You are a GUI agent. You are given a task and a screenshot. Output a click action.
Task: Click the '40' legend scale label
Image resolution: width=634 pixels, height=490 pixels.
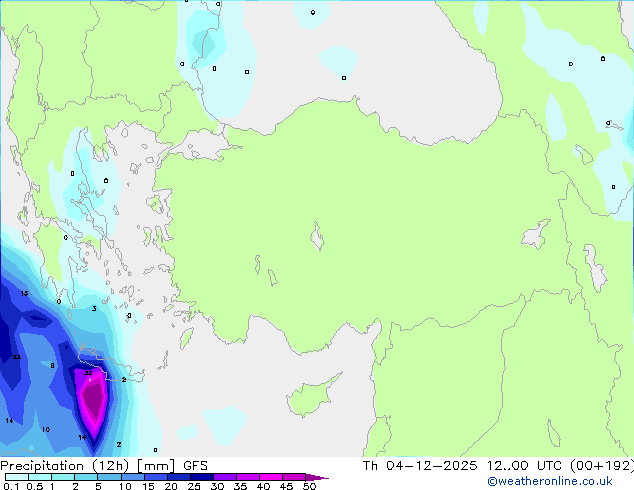263,486
